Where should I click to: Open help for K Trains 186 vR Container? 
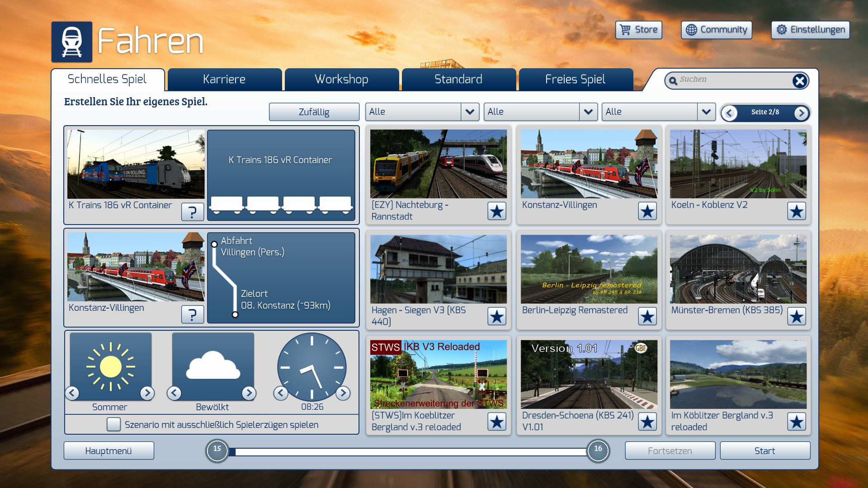[x=192, y=211]
